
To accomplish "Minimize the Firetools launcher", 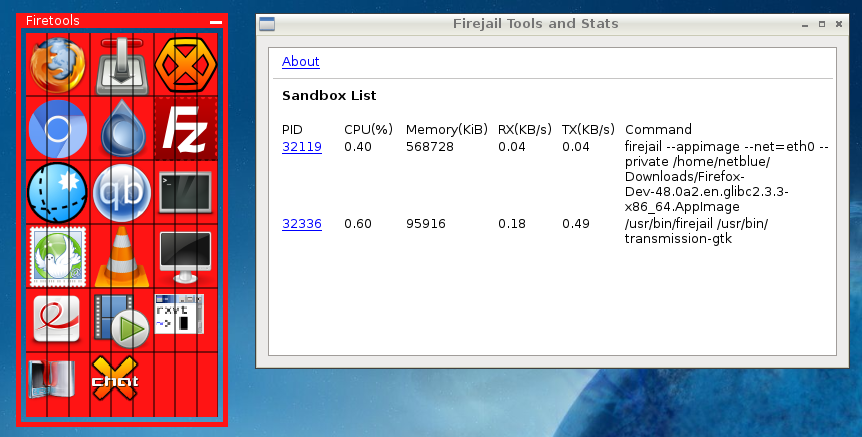I will [216, 23].
